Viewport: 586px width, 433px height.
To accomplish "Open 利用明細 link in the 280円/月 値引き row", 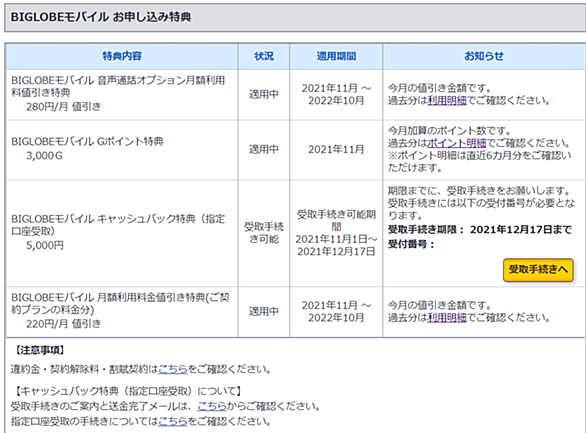I will pyautogui.click(x=447, y=100).
